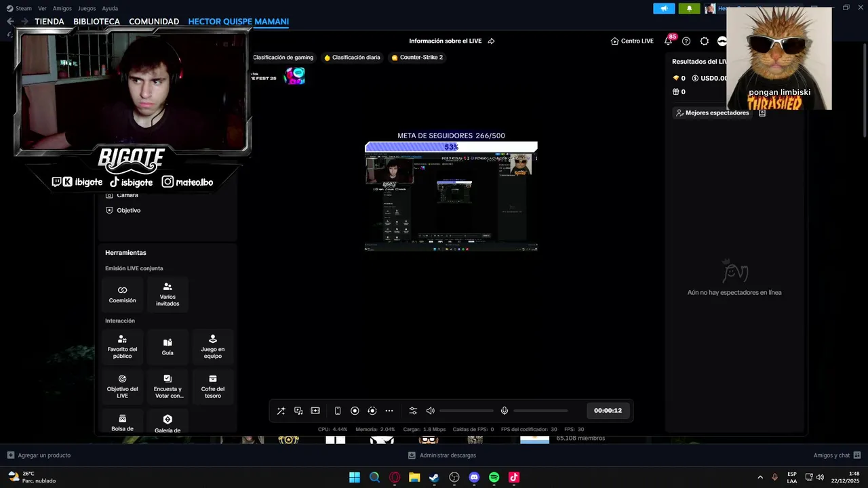
Task: Go to Steam TIENDA tab
Action: (x=50, y=22)
